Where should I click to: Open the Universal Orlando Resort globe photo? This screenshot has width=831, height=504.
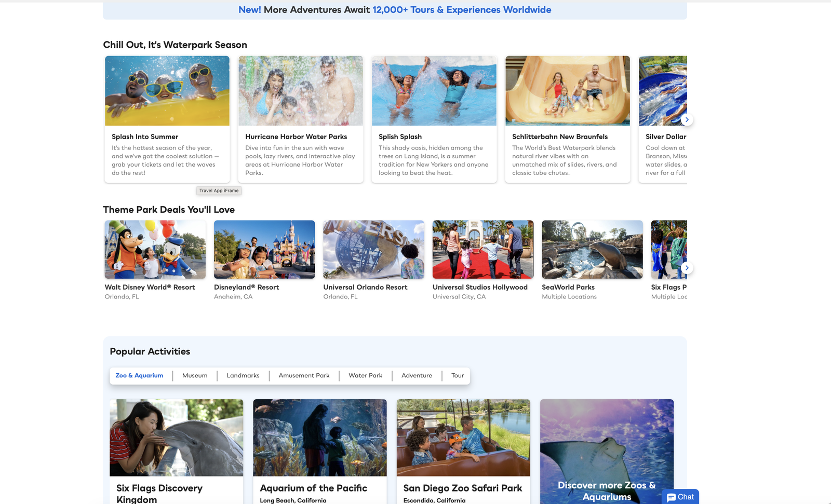point(374,250)
